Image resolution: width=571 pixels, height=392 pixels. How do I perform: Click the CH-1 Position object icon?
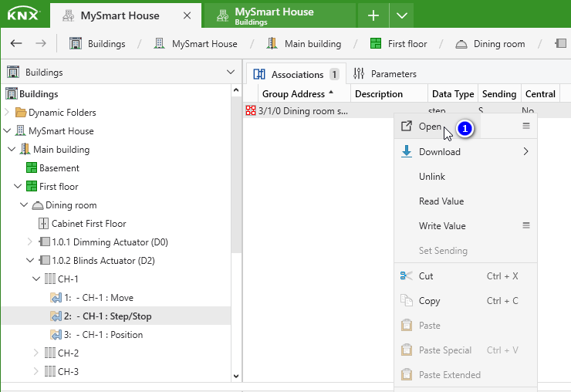point(56,334)
